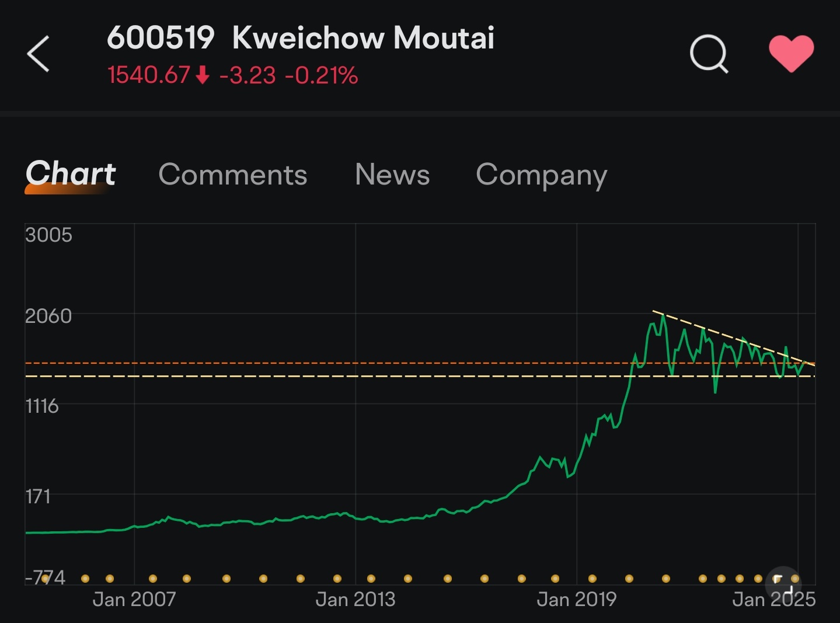Image resolution: width=840 pixels, height=623 pixels.
Task: Click the Jan 2019 x-axis label
Action: point(577,600)
